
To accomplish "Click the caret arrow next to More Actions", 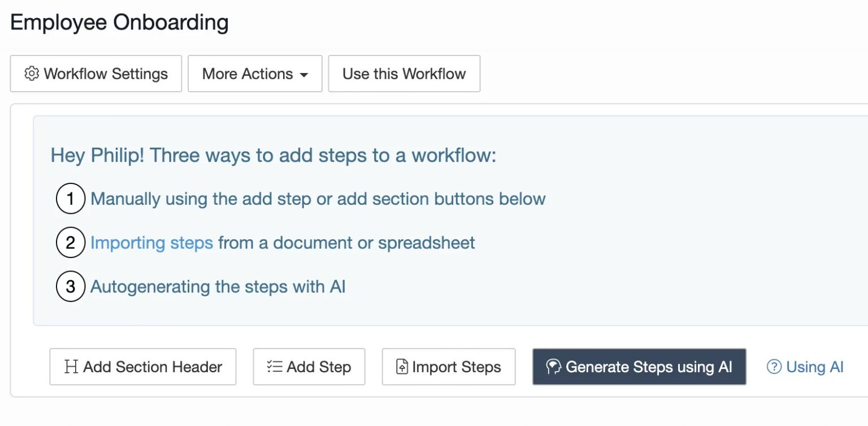I will (304, 75).
